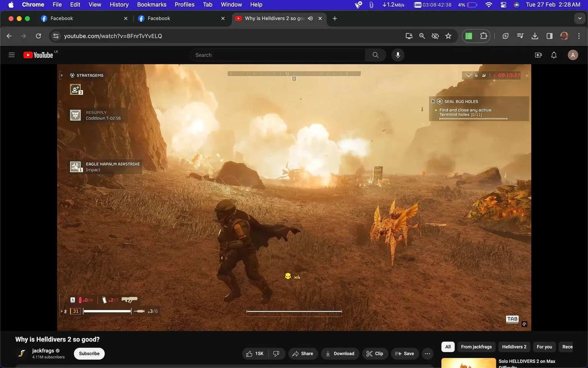The width and height of the screenshot is (588, 368).
Task: Open Chrome three-dot main menu
Action: (579, 36)
